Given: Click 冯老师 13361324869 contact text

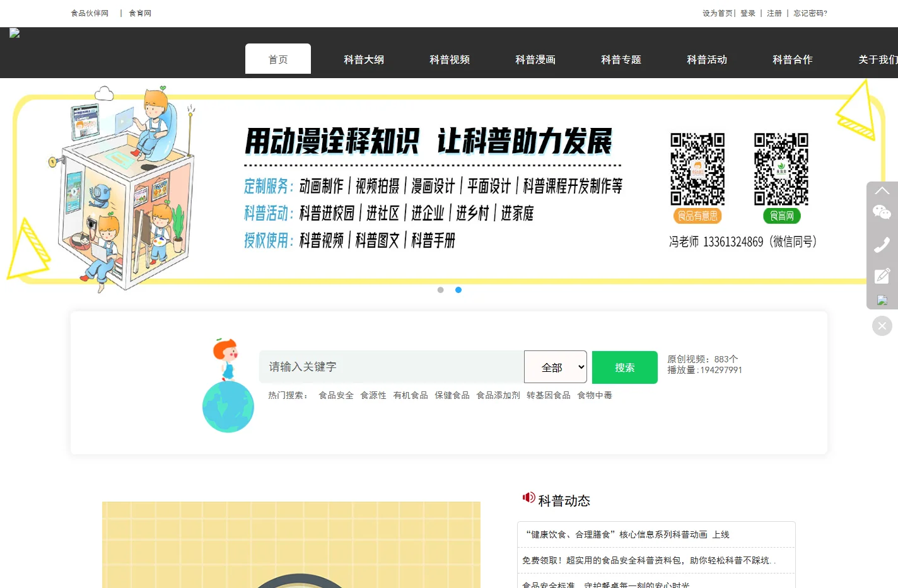Looking at the screenshot, I should pos(743,241).
